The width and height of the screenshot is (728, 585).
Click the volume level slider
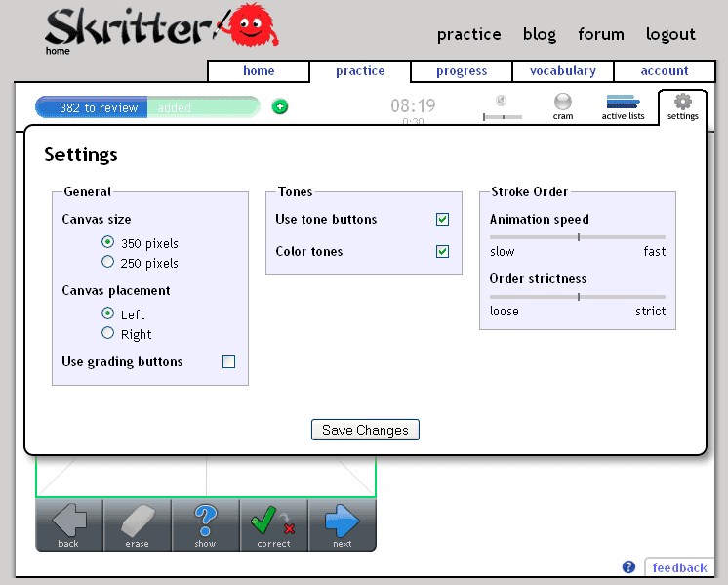coord(503,117)
